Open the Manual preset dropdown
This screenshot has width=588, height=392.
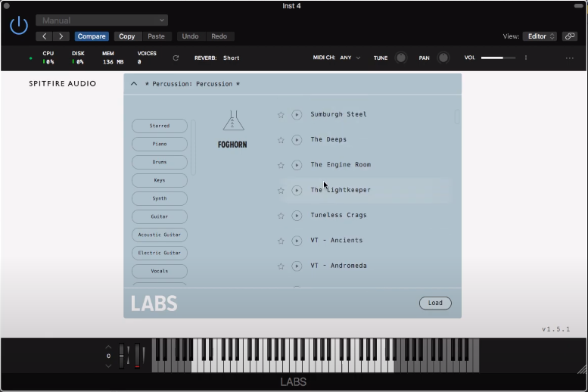point(101,20)
